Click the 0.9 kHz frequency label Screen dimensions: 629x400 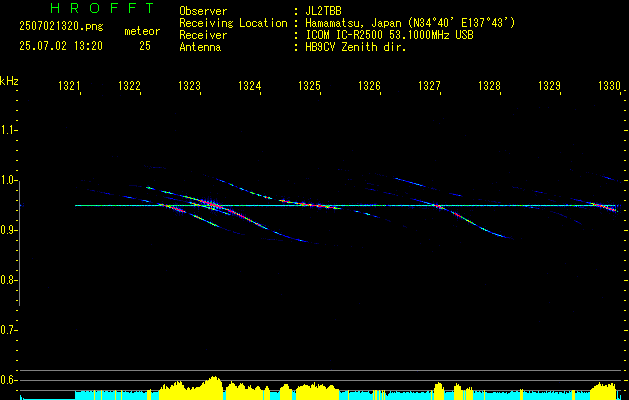click(8, 230)
